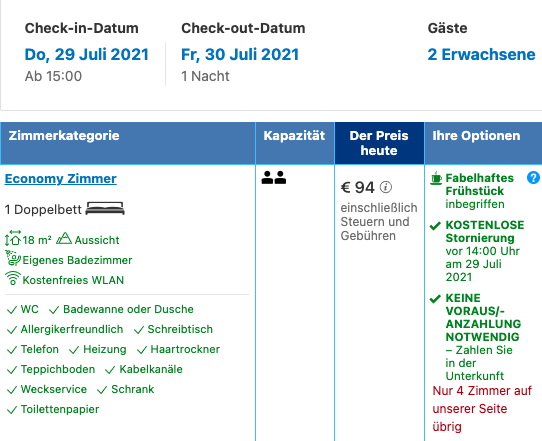This screenshot has width=542, height=441.
Task: Open the blue question mark help icon
Action: (x=533, y=178)
